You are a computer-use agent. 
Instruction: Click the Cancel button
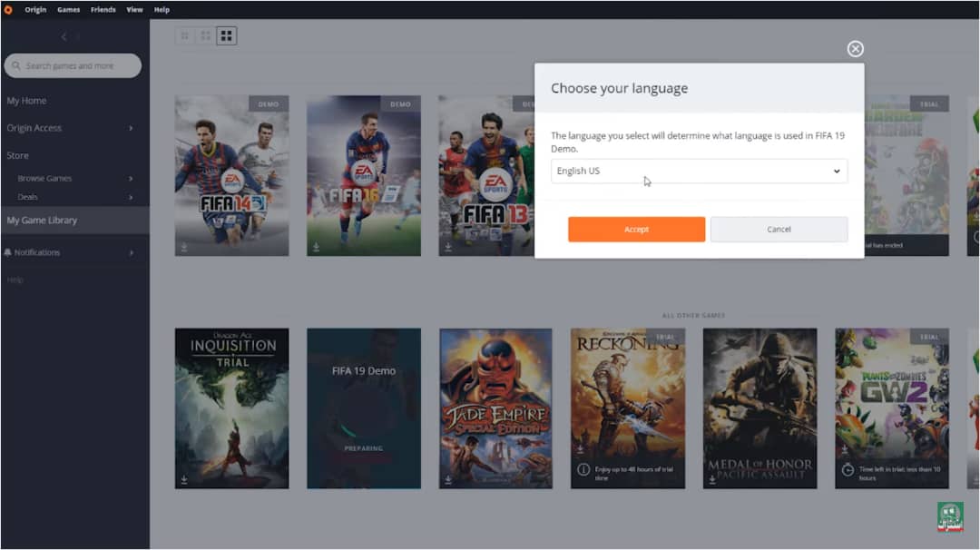tap(779, 230)
